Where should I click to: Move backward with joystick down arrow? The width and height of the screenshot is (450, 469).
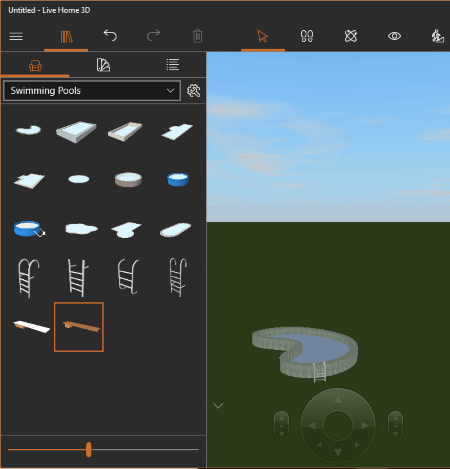tap(338, 452)
